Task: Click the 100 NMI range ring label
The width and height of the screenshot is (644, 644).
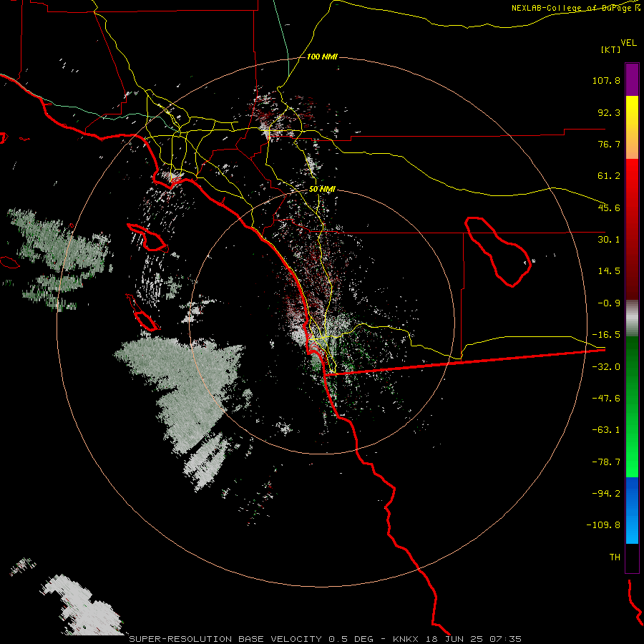Action: 322,57
